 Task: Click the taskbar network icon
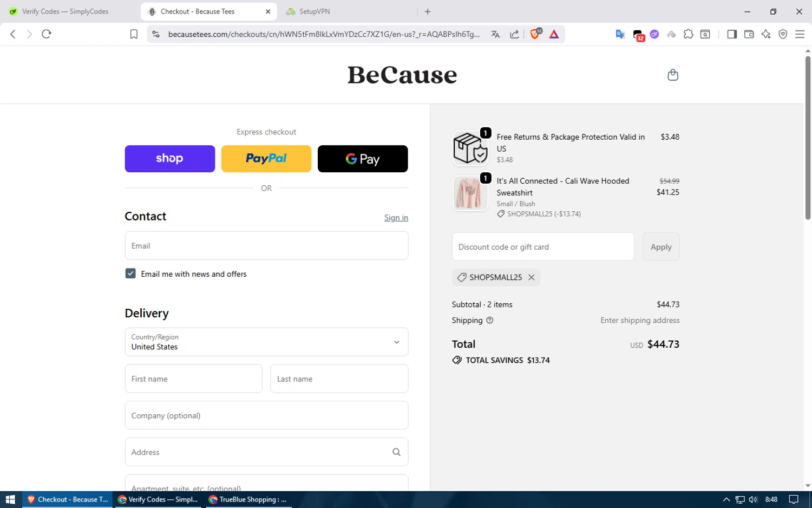(x=739, y=499)
